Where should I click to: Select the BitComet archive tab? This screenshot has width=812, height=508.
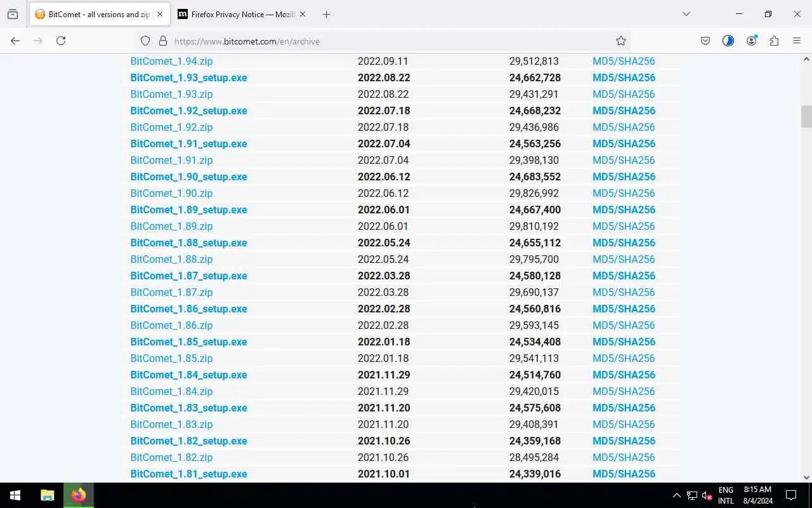100,14
